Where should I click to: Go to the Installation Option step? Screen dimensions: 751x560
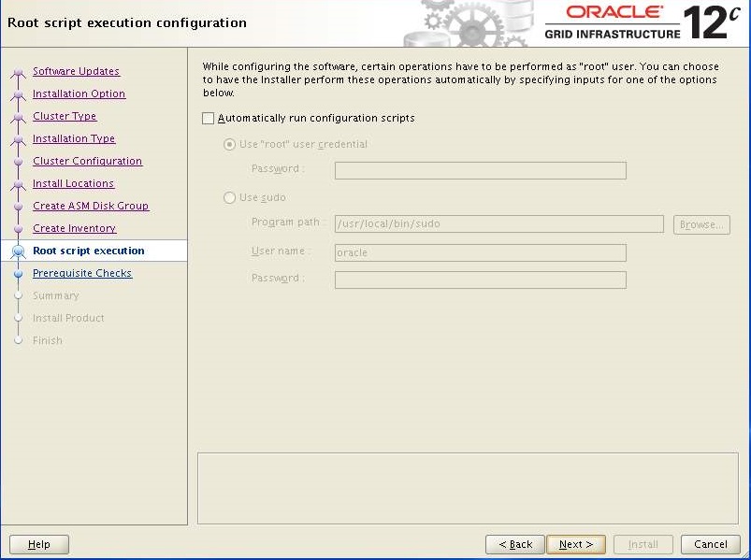tap(79, 93)
